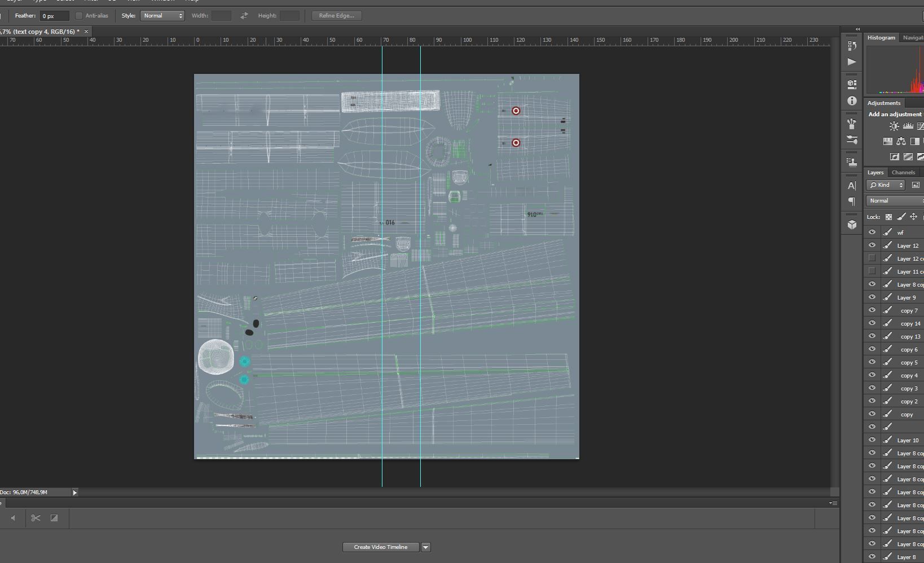924x563 pixels.
Task: Hide the Layer 9 layer
Action: pyautogui.click(x=872, y=297)
